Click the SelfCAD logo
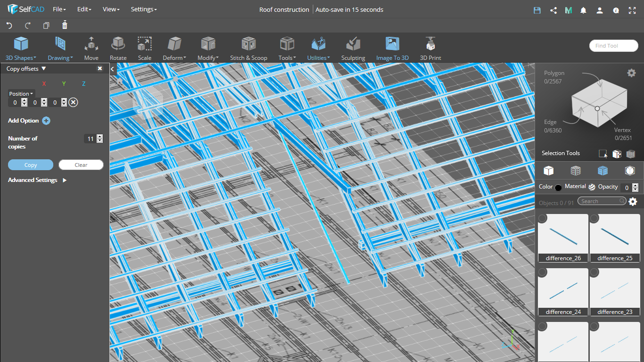 [26, 9]
